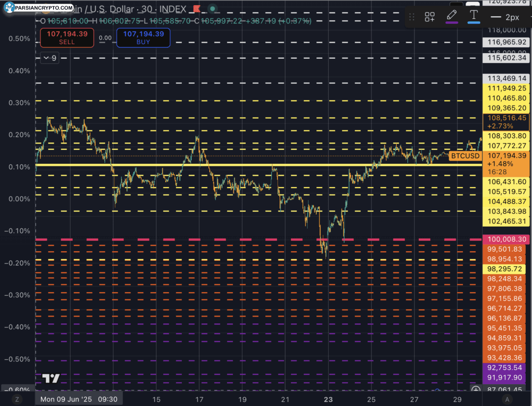
Task: Click the 102,465.31 price label
Action: 506,221
